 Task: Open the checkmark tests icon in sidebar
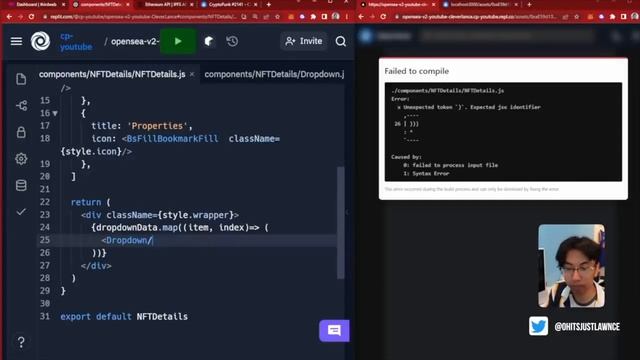[21, 212]
